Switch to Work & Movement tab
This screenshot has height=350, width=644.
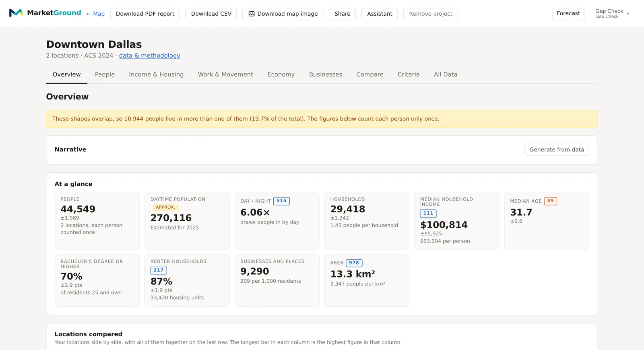(x=225, y=75)
